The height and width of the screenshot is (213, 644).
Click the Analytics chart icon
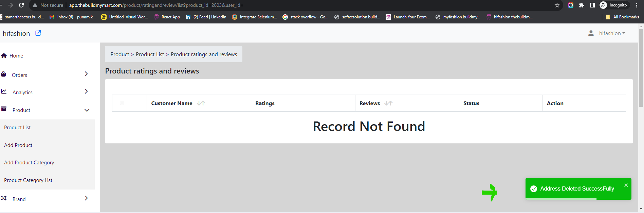(4, 91)
